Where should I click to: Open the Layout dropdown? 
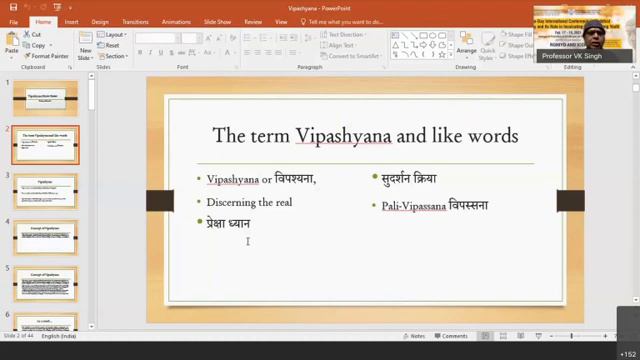(x=112, y=35)
